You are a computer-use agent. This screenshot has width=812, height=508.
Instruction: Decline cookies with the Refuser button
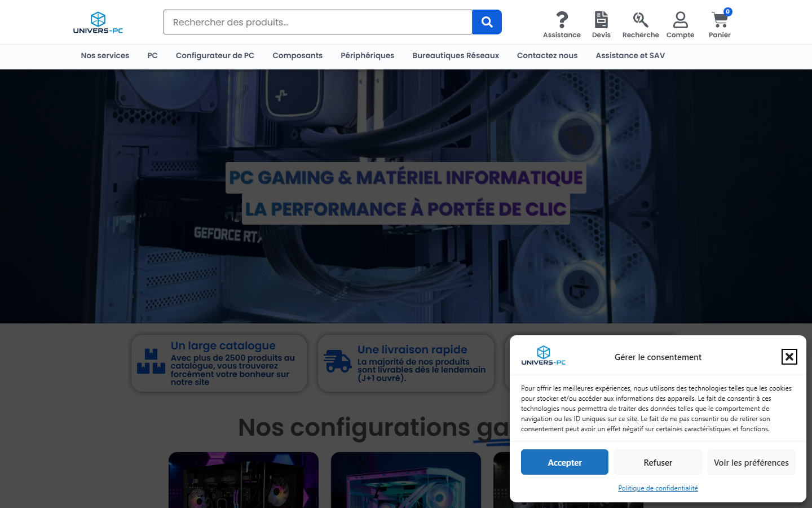pyautogui.click(x=658, y=462)
